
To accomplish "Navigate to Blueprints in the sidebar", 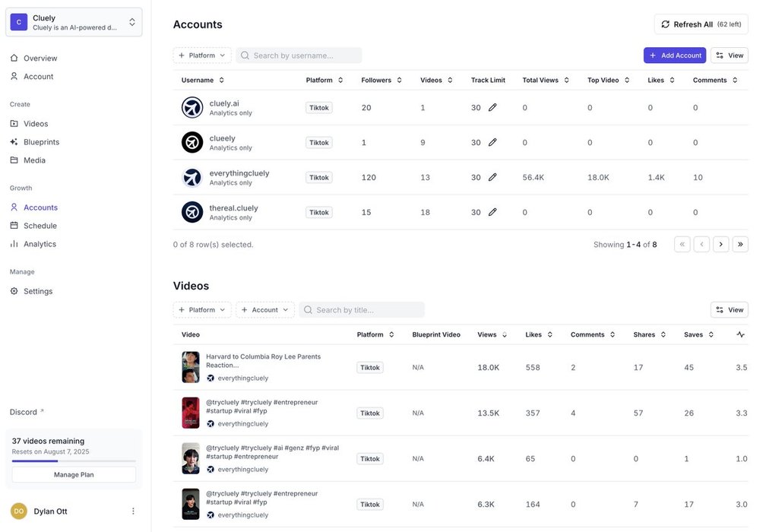I will point(41,142).
